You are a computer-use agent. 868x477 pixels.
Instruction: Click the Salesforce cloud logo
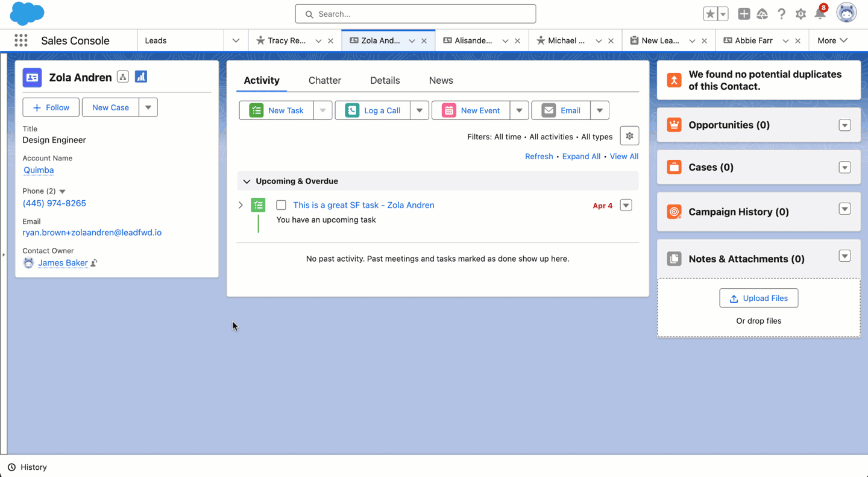coord(27,13)
